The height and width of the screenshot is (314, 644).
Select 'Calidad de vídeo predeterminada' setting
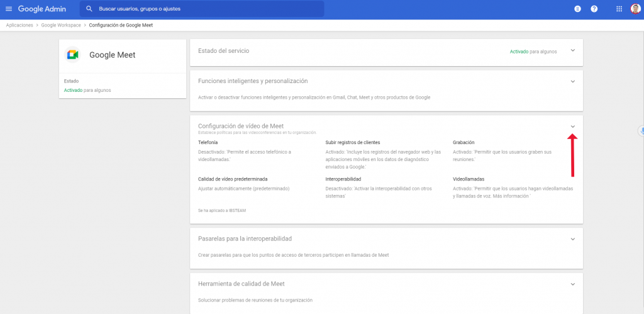[233, 179]
